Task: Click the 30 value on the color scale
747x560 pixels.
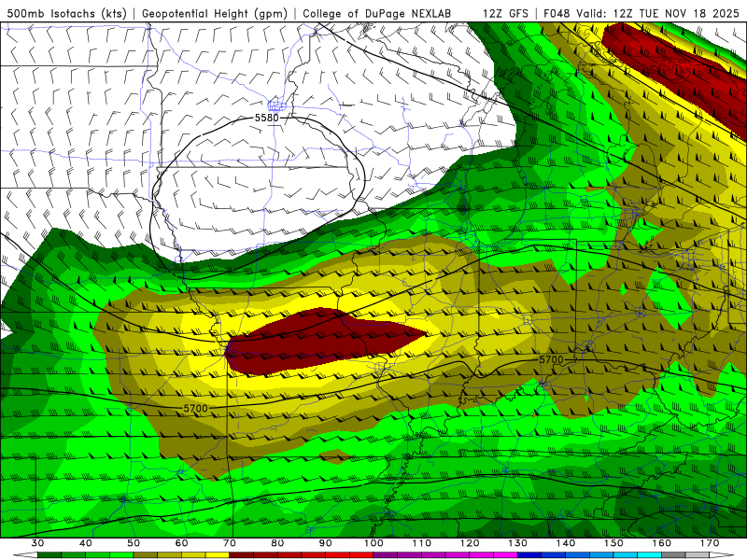Action: point(37,543)
